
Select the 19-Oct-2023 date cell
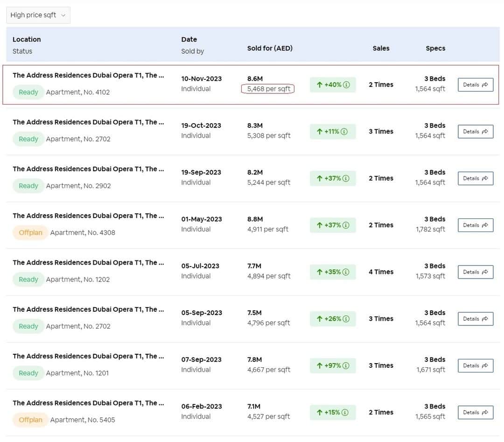point(201,126)
